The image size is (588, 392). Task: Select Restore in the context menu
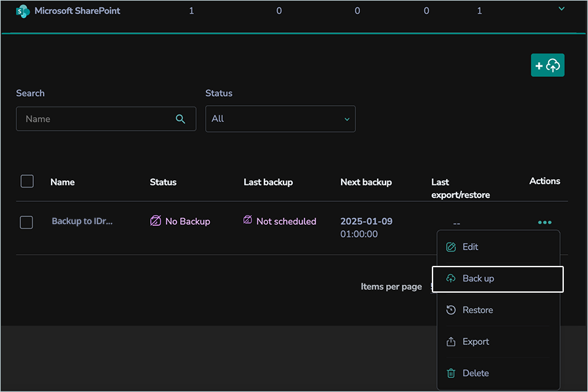coord(478,310)
